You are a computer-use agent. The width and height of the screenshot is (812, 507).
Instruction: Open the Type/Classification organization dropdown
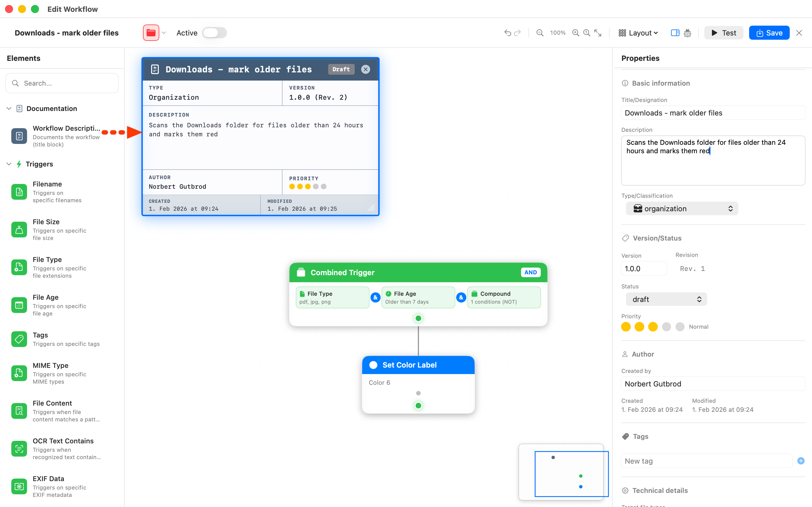[682, 208]
